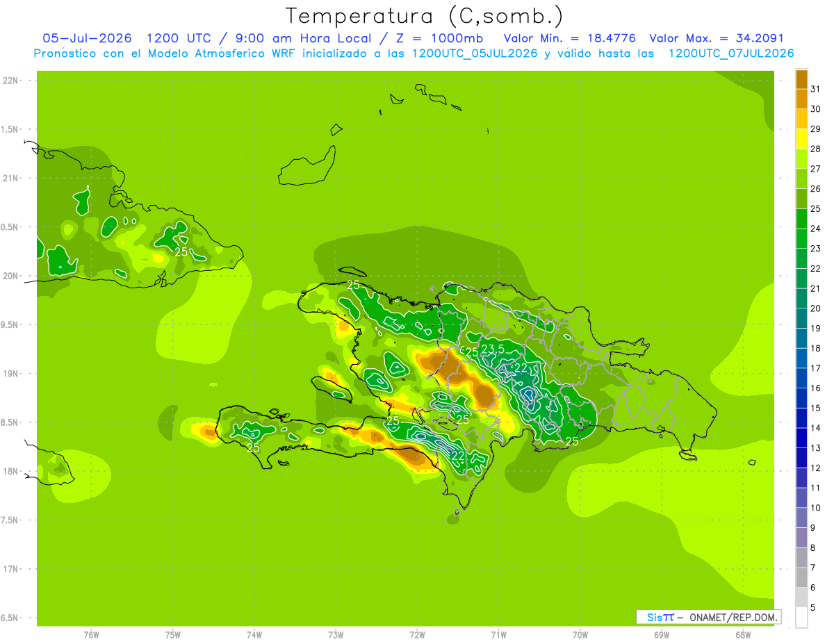This screenshot has height=644, width=834.
Task: Select the 'Valor Min. = 18.4776' readout
Action: (569, 38)
